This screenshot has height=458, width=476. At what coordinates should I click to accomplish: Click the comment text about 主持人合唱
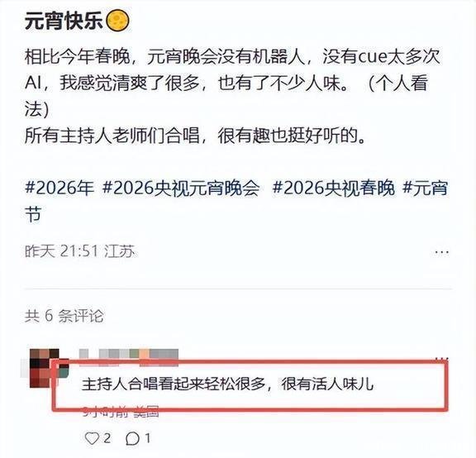pos(228,384)
